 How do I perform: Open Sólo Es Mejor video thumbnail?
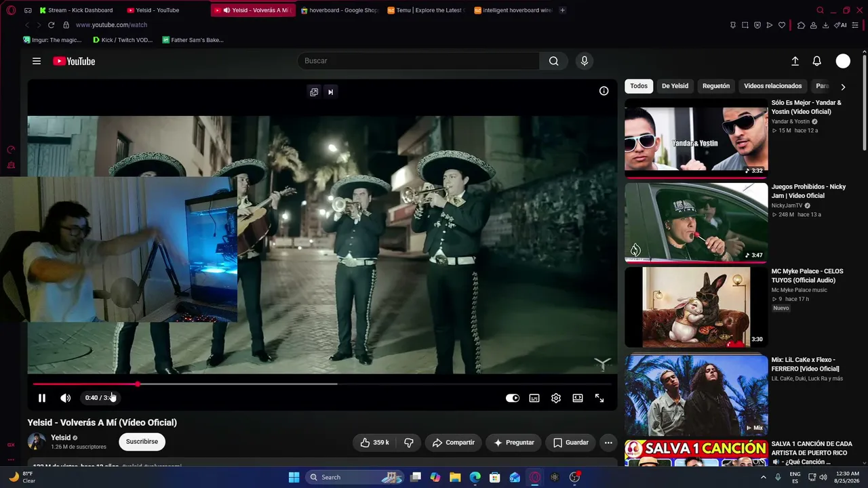pyautogui.click(x=696, y=138)
